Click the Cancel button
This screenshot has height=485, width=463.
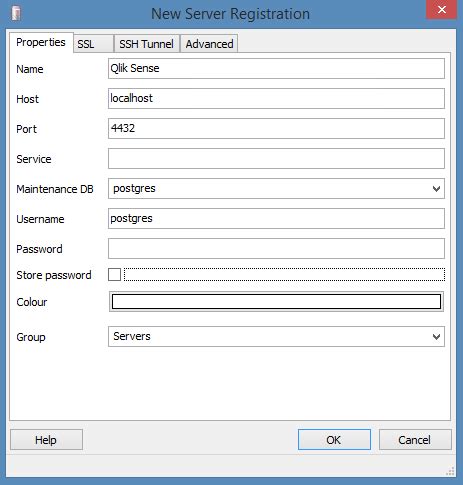[x=415, y=440]
